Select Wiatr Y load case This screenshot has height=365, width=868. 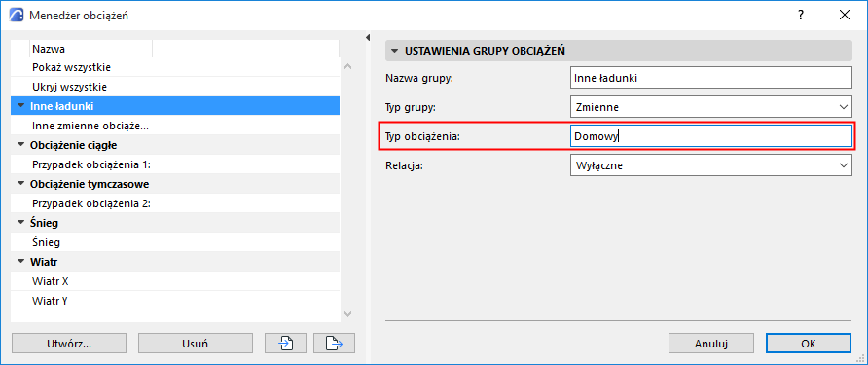(175, 301)
